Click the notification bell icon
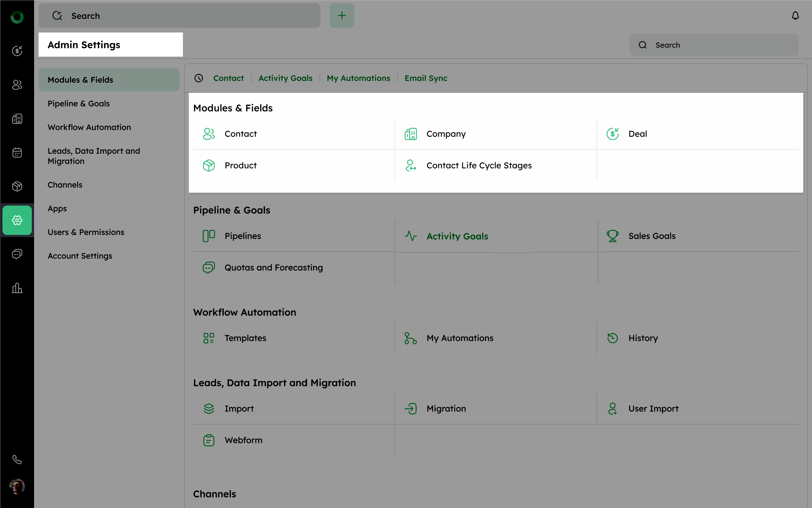 tap(795, 16)
